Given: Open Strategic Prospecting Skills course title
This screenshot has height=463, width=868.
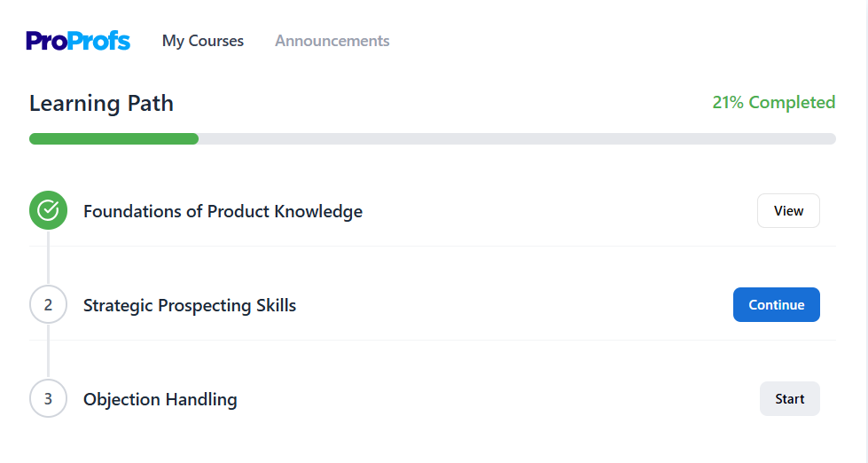Looking at the screenshot, I should coord(190,305).
